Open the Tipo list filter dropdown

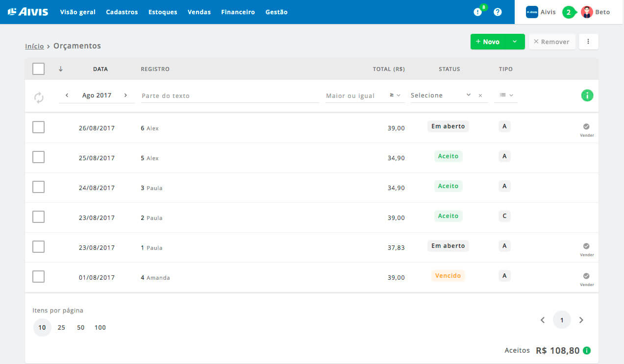click(506, 96)
